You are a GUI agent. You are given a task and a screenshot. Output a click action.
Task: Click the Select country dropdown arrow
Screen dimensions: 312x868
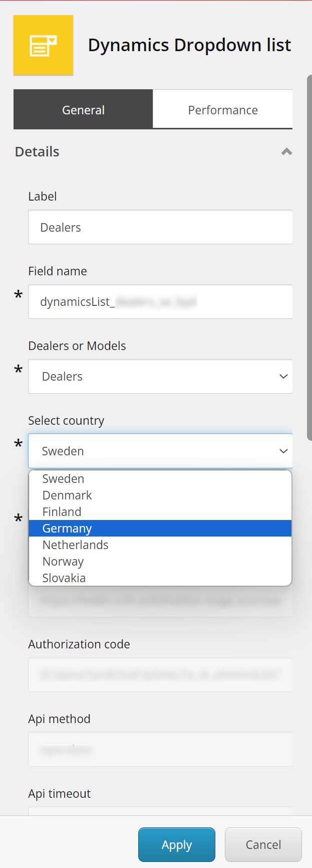pyautogui.click(x=283, y=451)
